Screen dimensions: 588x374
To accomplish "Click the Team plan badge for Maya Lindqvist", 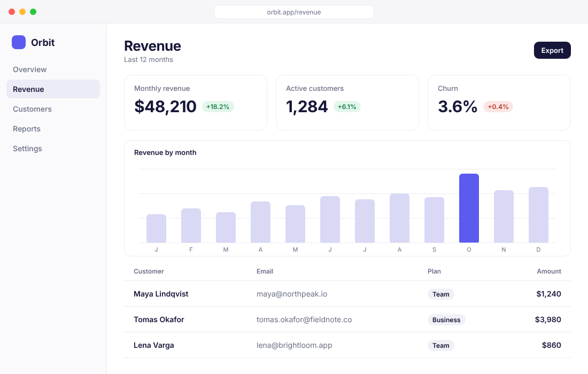I will [x=440, y=294].
